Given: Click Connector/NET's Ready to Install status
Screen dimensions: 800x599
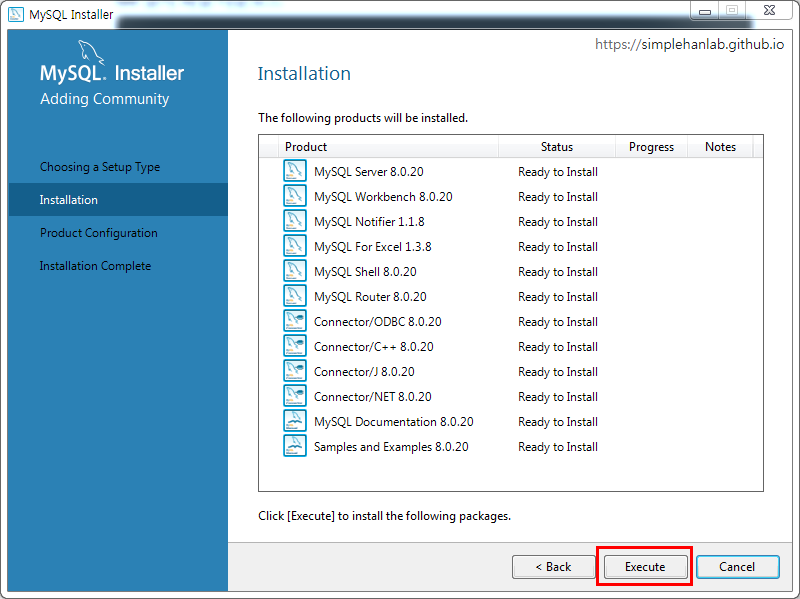Looking at the screenshot, I should [558, 397].
